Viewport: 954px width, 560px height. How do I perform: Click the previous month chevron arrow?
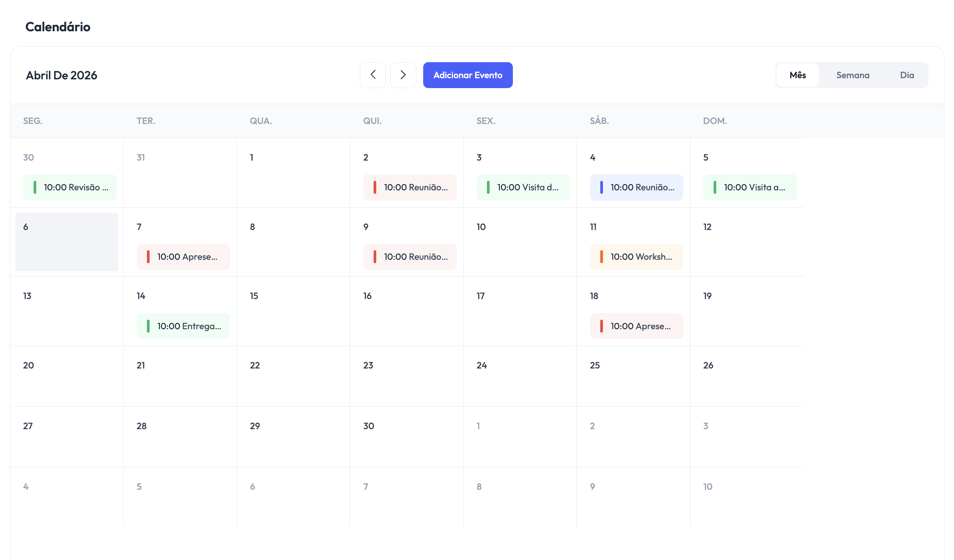point(373,75)
